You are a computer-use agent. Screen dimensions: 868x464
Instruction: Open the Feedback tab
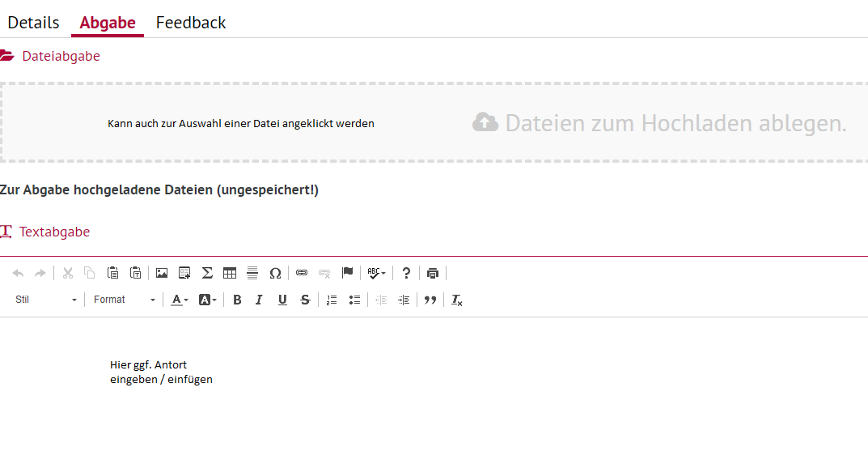click(x=191, y=23)
